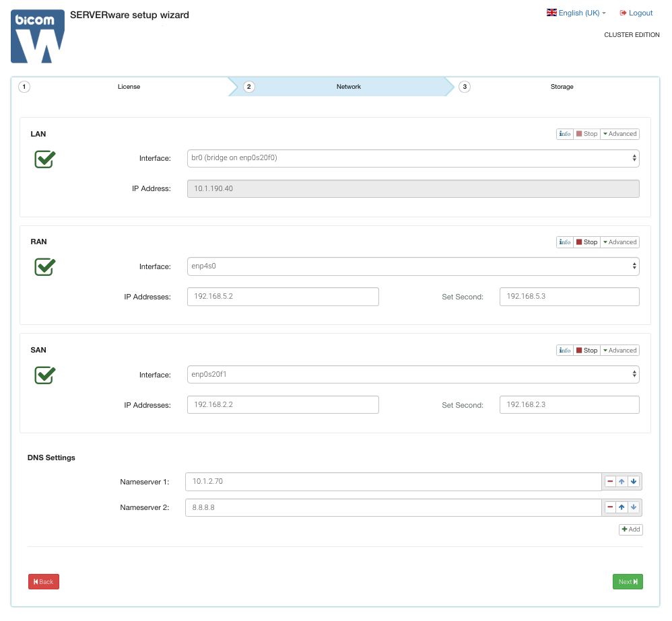
Task: Move Nameserver 1 down with arrow icon
Action: click(634, 481)
